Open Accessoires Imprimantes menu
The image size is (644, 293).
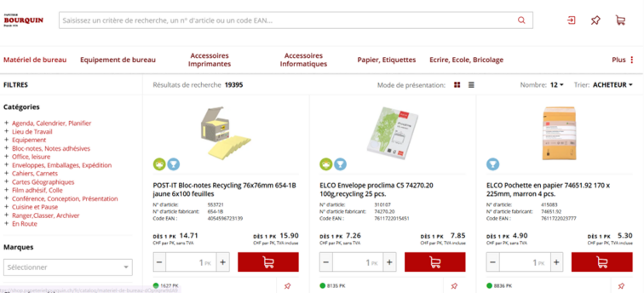(210, 60)
